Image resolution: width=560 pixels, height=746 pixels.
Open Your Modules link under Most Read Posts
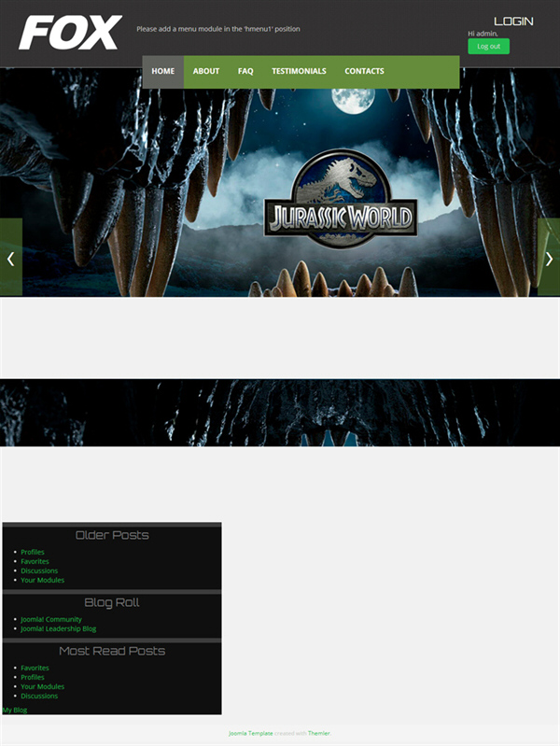coord(42,686)
